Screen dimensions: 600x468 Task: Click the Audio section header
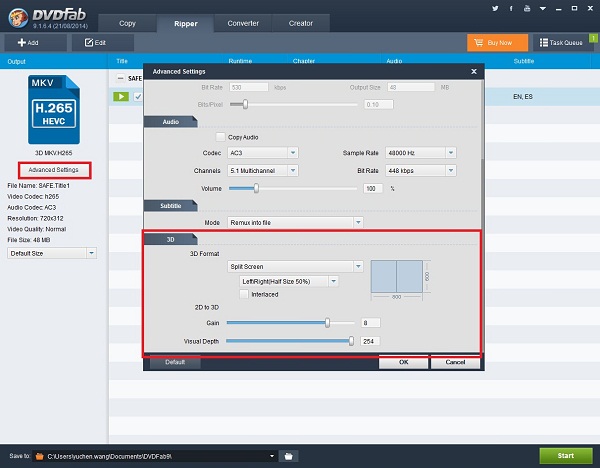tap(171, 122)
